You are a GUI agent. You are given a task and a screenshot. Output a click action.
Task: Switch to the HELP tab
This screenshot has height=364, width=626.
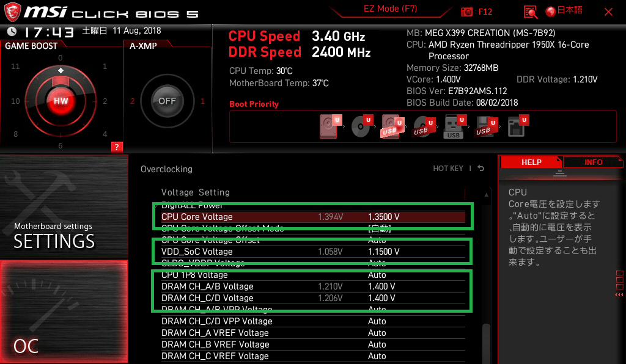[x=531, y=162]
